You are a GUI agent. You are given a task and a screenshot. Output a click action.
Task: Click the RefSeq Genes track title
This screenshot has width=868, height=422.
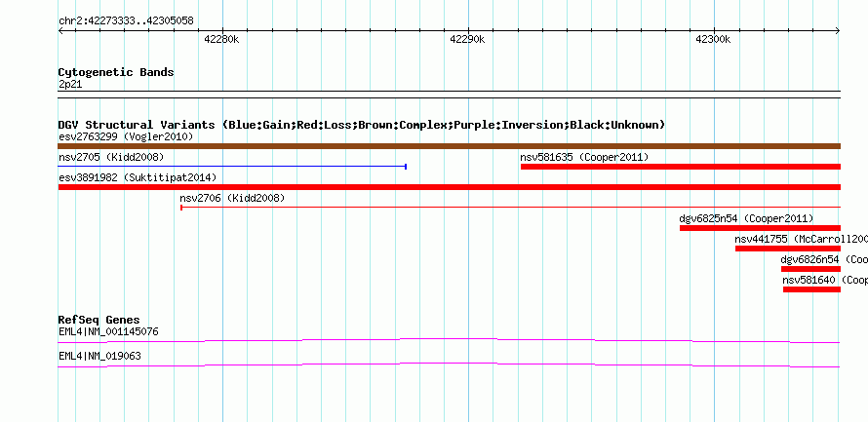click(x=99, y=320)
